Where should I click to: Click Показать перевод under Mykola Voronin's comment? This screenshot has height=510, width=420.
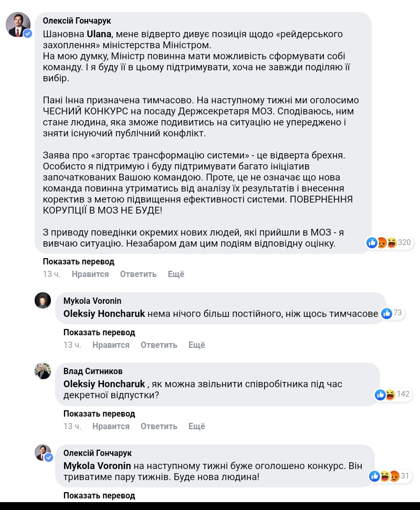[99, 332]
